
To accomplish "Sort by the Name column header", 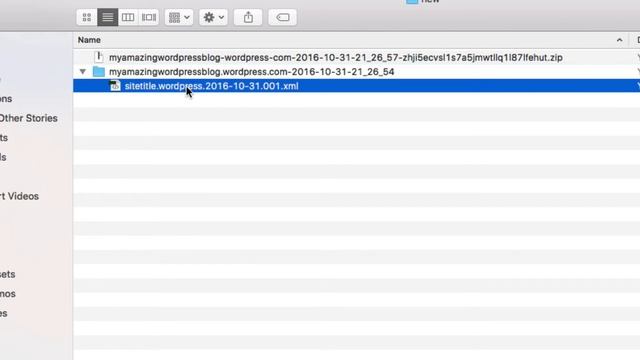I will tap(89, 40).
